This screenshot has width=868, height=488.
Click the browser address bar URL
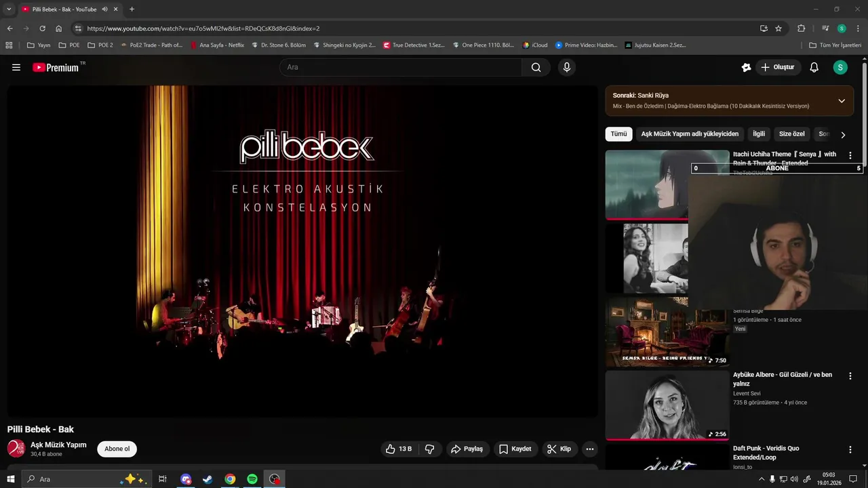coord(203,28)
